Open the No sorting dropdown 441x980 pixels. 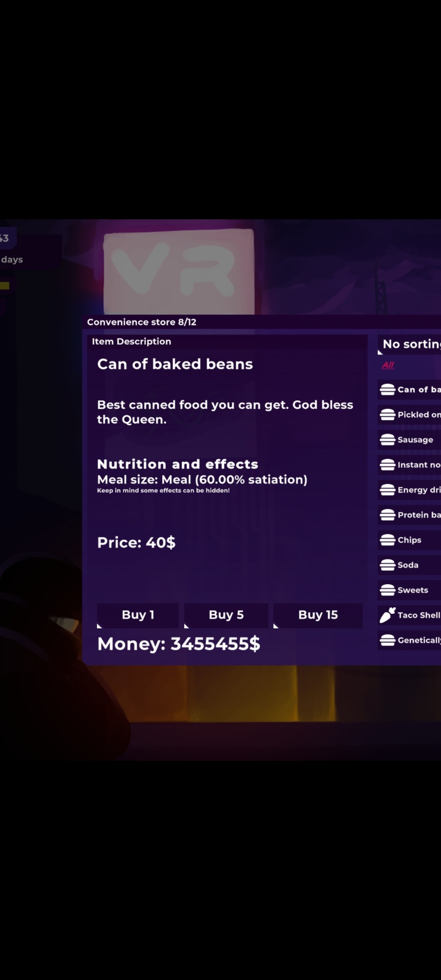pos(410,344)
